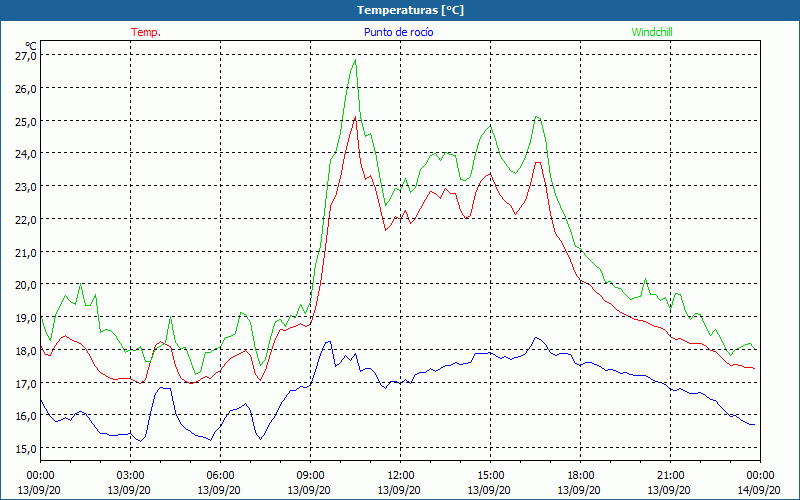Click the 25,0 y-axis value
Image resolution: width=800 pixels, height=500 pixels.
pyautogui.click(x=26, y=121)
